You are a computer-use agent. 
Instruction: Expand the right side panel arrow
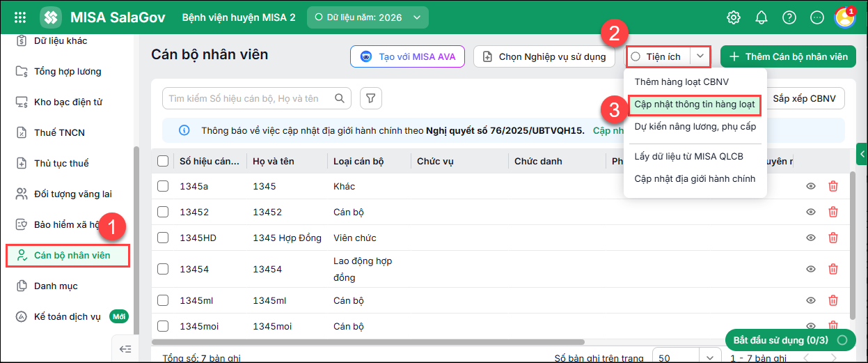point(862,153)
